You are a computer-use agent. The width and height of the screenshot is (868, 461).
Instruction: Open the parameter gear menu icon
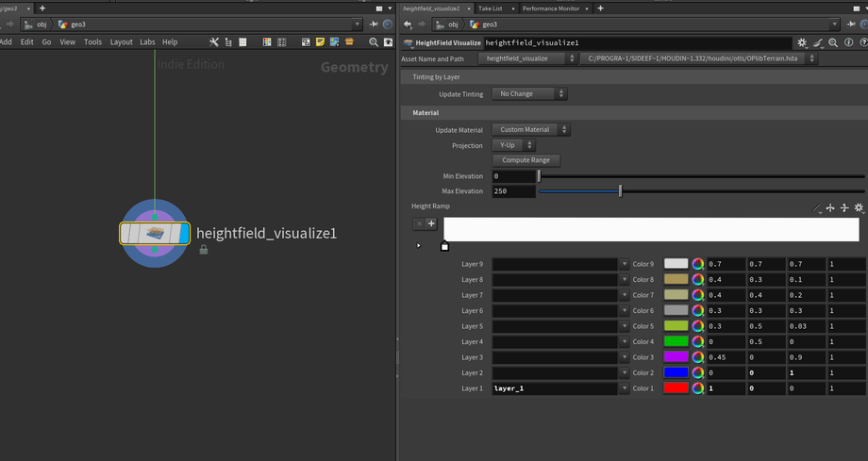click(x=802, y=42)
